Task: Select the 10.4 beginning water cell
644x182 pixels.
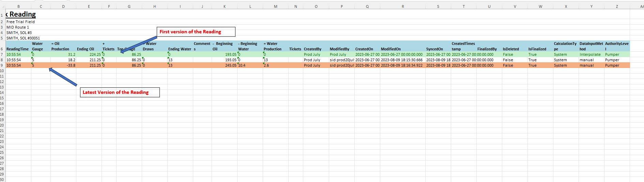Action: coord(250,65)
